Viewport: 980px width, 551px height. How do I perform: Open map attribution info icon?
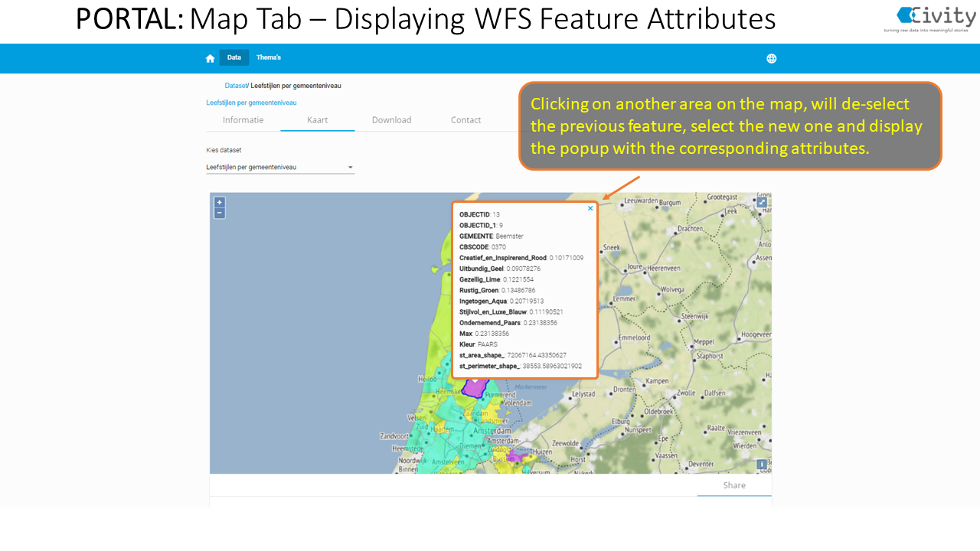[762, 465]
